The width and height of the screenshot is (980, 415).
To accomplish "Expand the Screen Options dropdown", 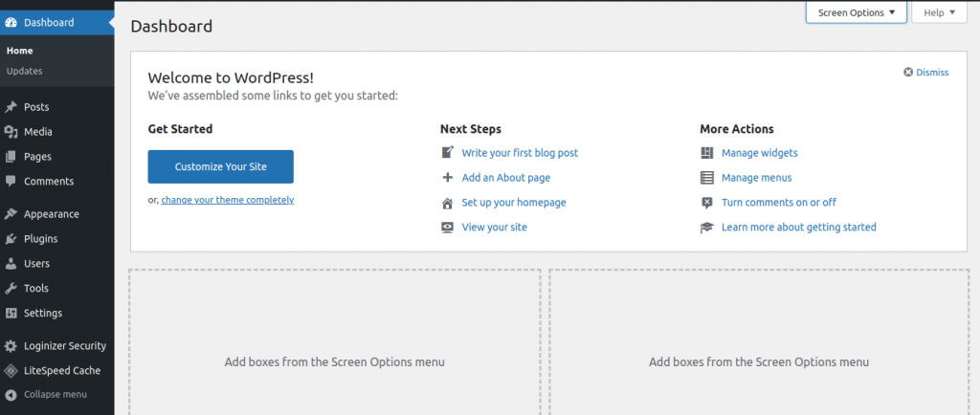I will (857, 12).
